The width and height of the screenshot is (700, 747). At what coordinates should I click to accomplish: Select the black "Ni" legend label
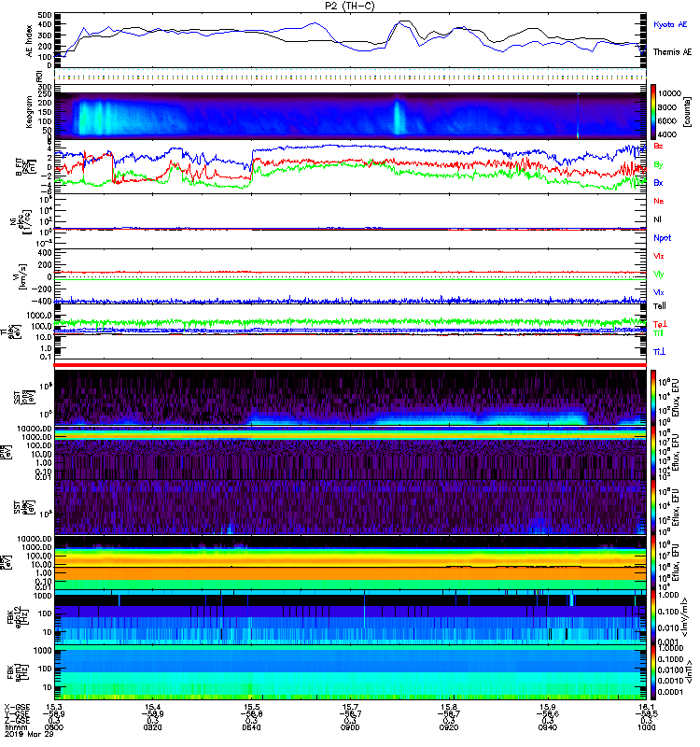pos(657,219)
